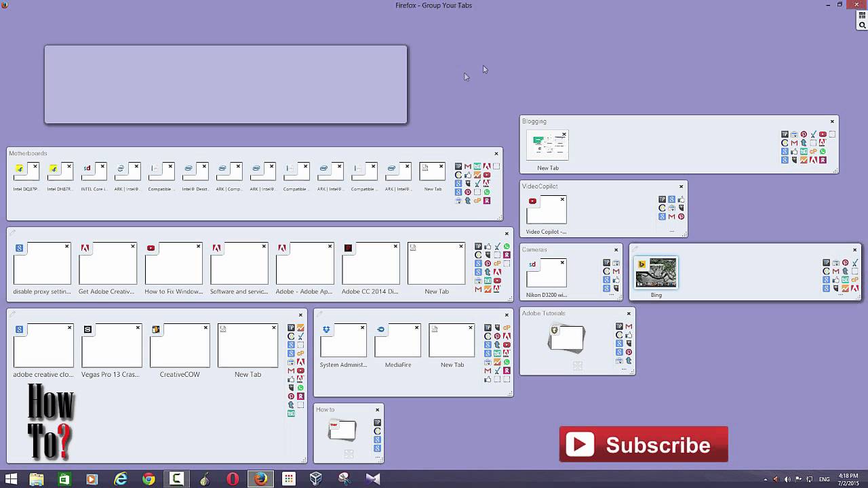This screenshot has width=868, height=488.
Task: Open New Tab thumbnail in Blogging group
Action: 547,144
